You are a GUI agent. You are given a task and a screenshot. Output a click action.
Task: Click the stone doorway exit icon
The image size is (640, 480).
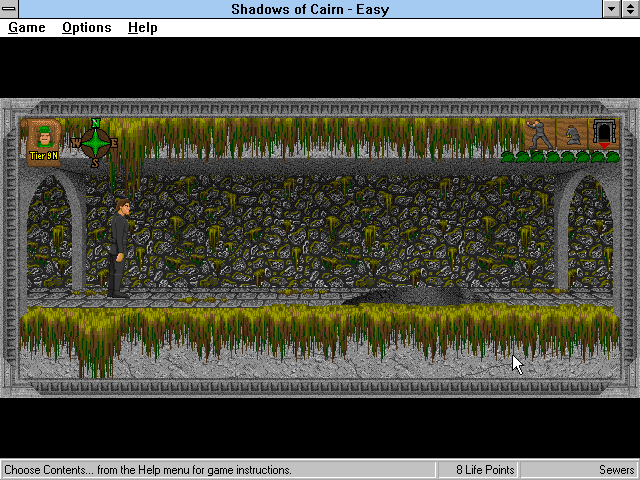tap(604, 134)
